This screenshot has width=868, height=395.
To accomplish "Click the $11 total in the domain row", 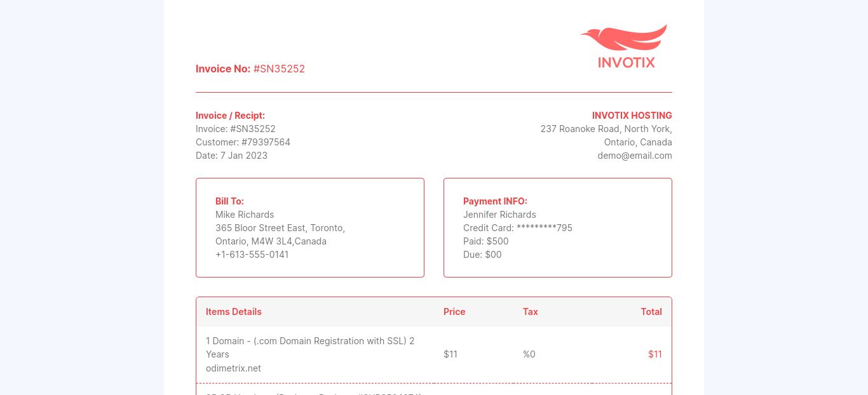I will (655, 354).
